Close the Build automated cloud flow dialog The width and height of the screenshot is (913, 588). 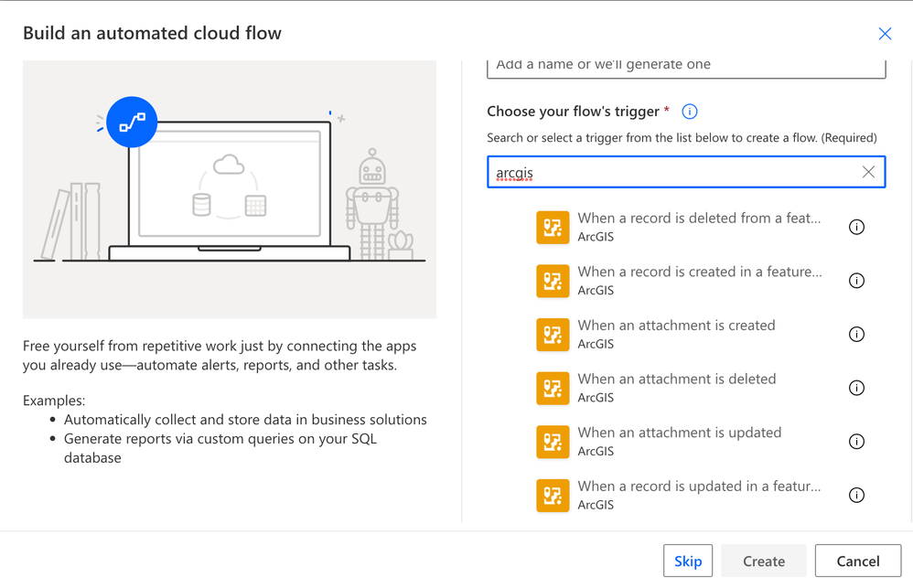pyautogui.click(x=885, y=34)
